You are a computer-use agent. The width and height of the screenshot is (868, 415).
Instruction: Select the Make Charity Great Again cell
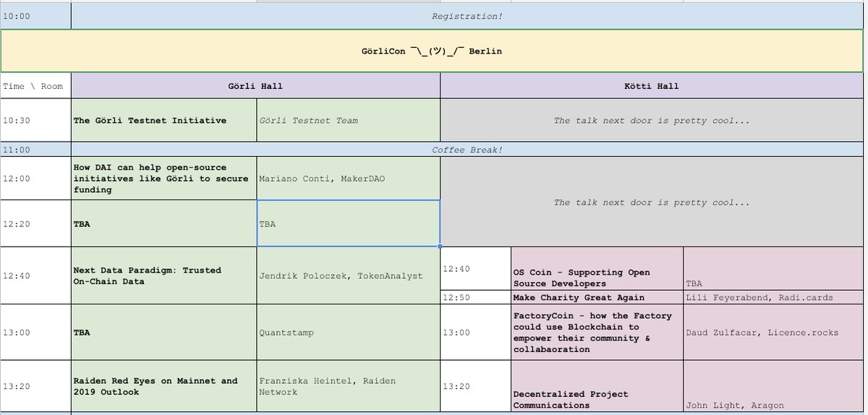(597, 297)
